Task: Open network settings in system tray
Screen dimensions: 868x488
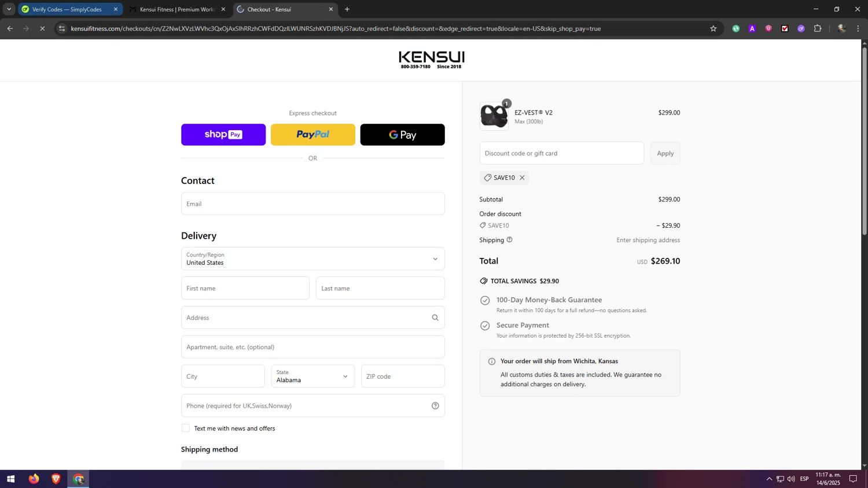Action: pos(780,479)
